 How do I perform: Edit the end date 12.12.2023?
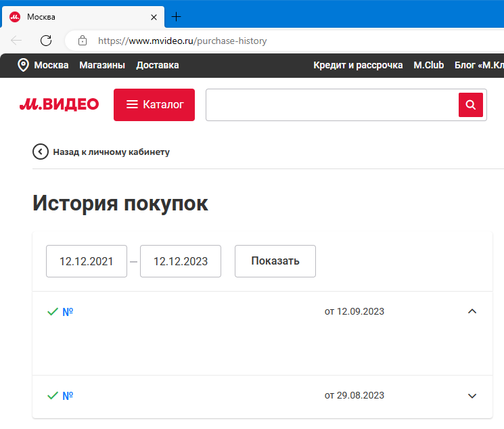181,261
